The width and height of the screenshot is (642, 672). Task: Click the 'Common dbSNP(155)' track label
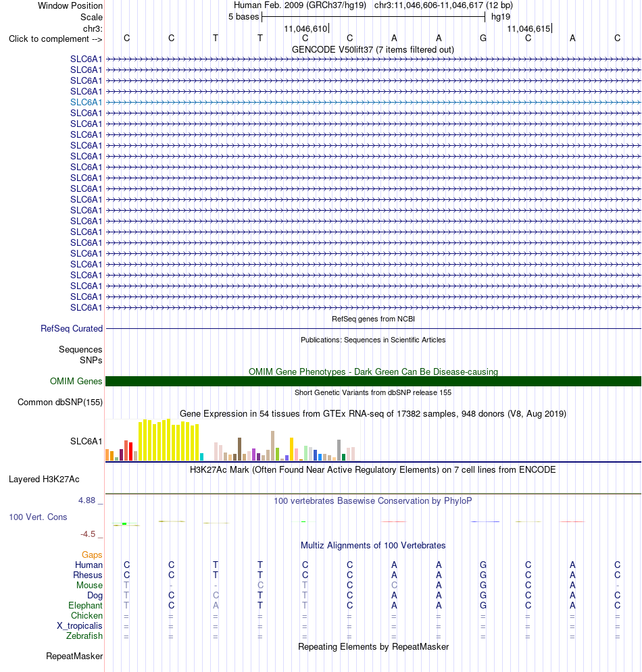coord(60,403)
